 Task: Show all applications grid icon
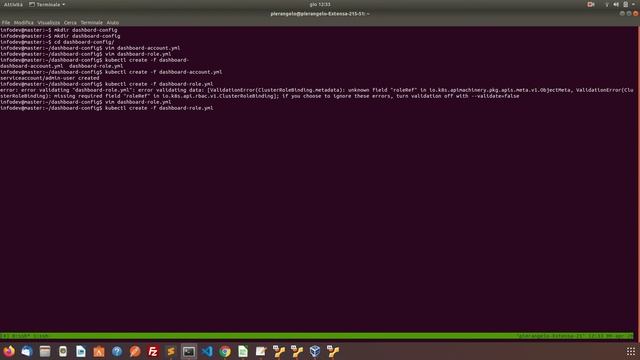click(x=631, y=351)
